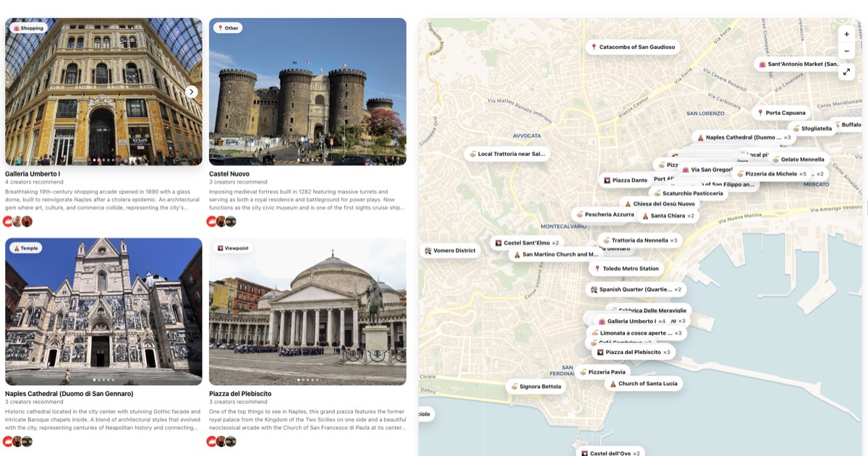868x456 pixels.
Task: Click the Galleria Umberto I description paragraph
Action: pyautogui.click(x=103, y=199)
